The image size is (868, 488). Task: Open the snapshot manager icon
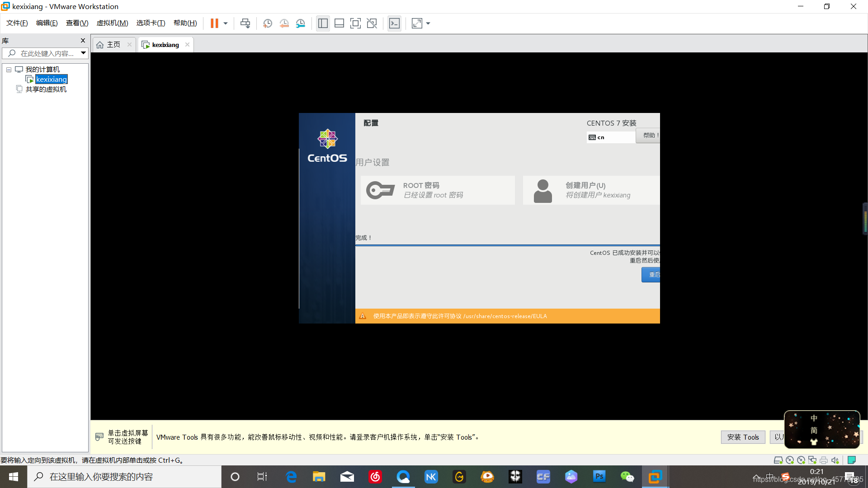(301, 23)
